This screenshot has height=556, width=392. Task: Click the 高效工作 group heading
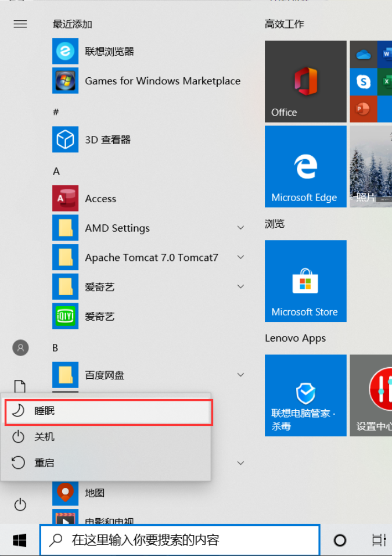[284, 24]
